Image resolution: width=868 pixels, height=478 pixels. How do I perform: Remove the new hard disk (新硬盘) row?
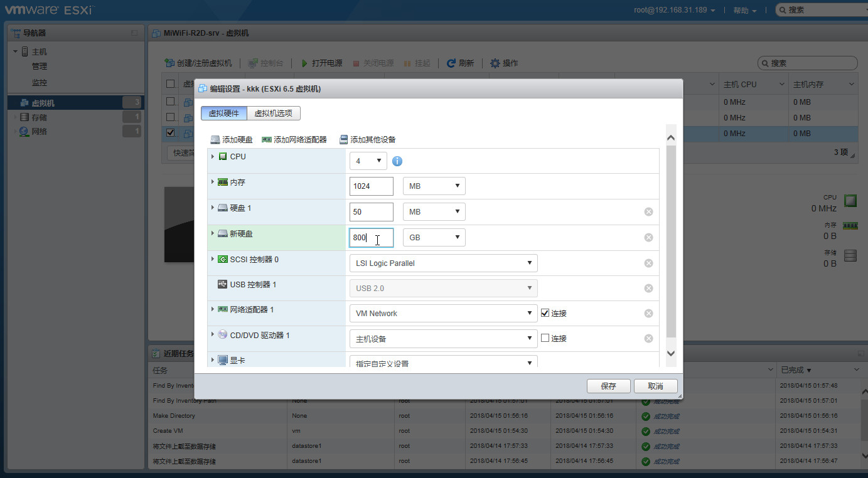click(x=648, y=238)
